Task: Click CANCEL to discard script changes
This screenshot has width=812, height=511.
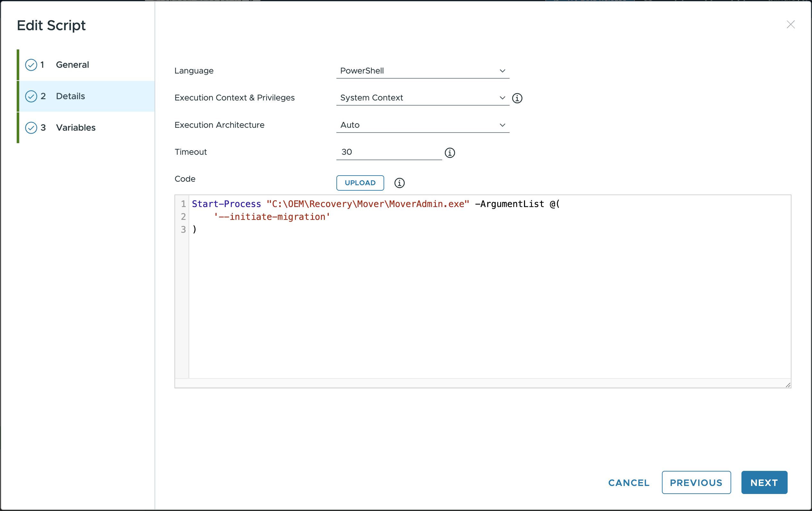Action: 628,482
